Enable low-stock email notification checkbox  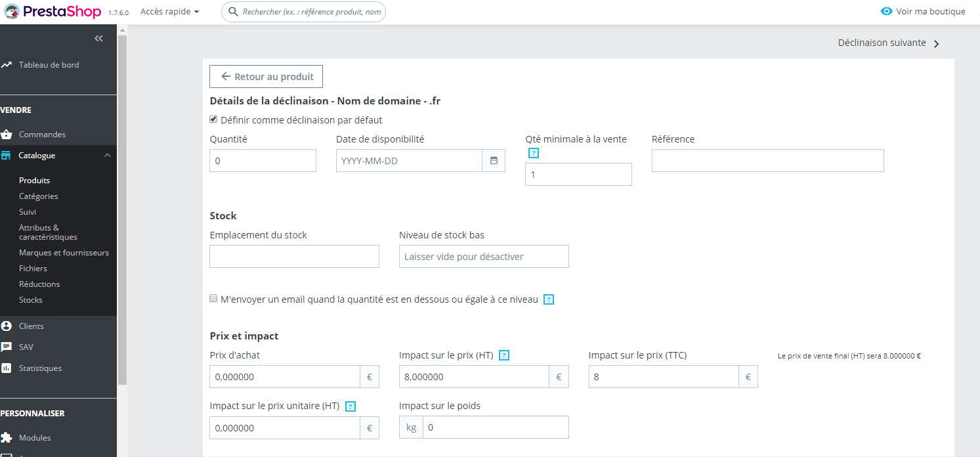tap(213, 299)
